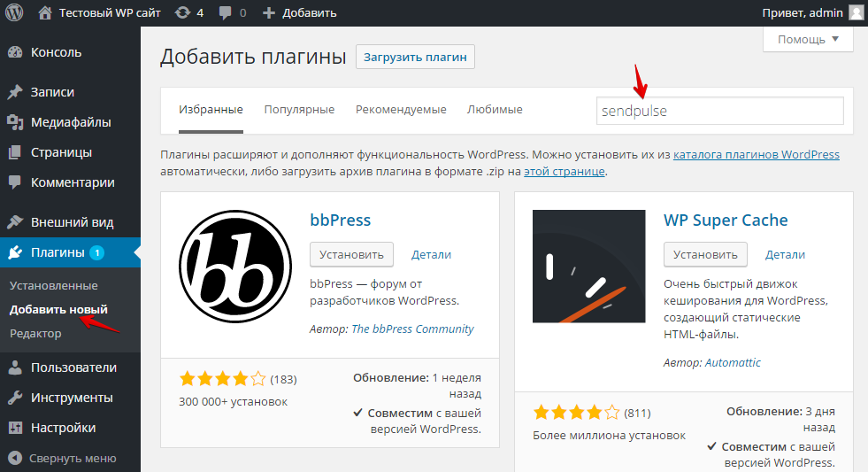868x472 pixels.
Task: Open the Automattic author link
Action: point(733,363)
